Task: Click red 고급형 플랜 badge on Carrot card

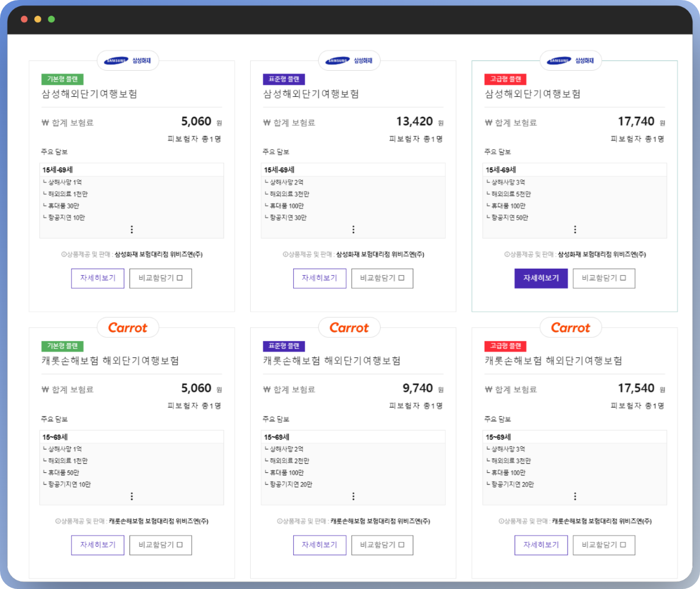Action: (x=506, y=346)
